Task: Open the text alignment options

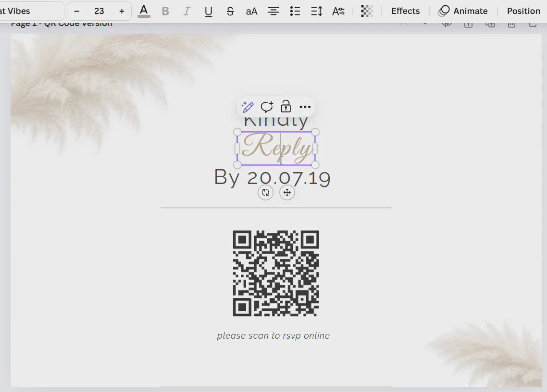Action: [273, 11]
